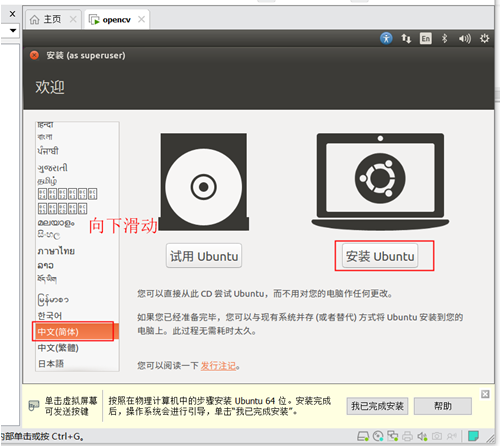The image size is (500, 447).
Task: Select the Sinhala entry below മലയാളം
Action: (77, 235)
